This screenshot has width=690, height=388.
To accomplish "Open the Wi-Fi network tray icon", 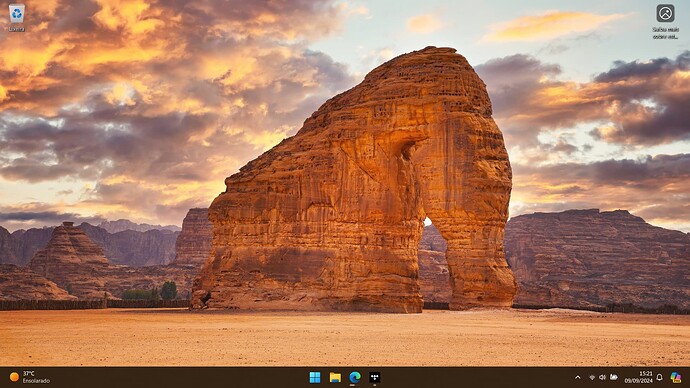I will [592, 377].
